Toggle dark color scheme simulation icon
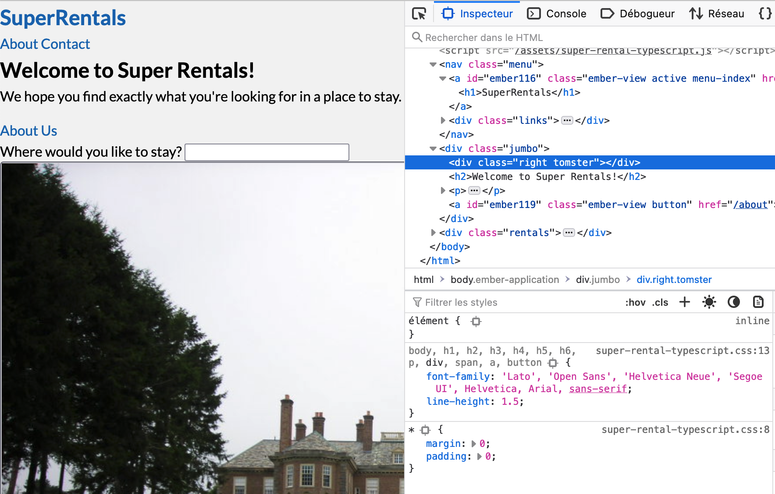Viewport: 775px width, 494px height. click(x=733, y=302)
